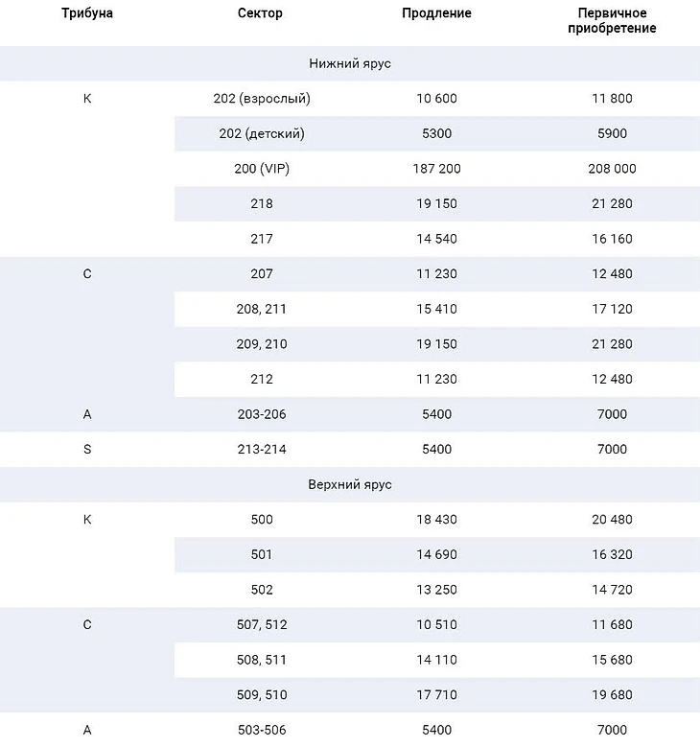
Task: Select the 202 (взрослый) sector cell
Action: point(262,98)
